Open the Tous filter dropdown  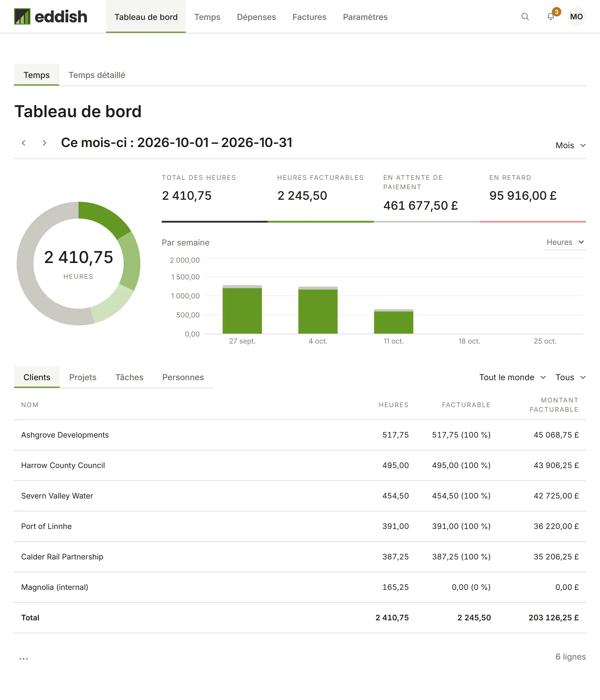(570, 377)
